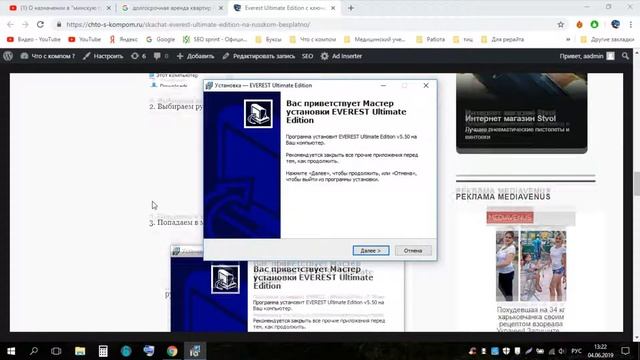The width and height of the screenshot is (640, 360).
Task: Click the red Mediavenus ad label
Action: (510, 218)
